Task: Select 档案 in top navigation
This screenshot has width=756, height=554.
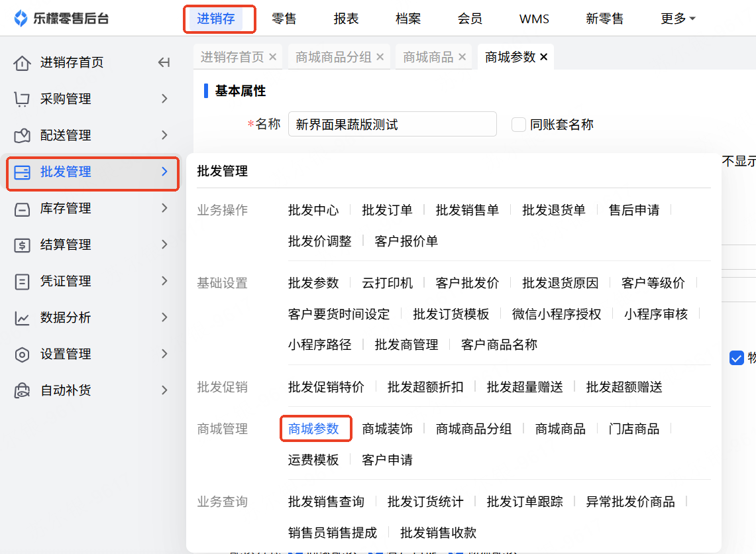Action: pos(408,19)
